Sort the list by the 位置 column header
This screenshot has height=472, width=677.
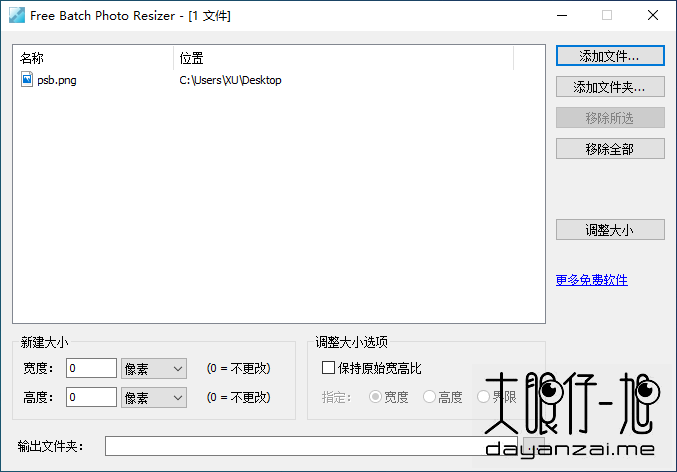[344, 58]
